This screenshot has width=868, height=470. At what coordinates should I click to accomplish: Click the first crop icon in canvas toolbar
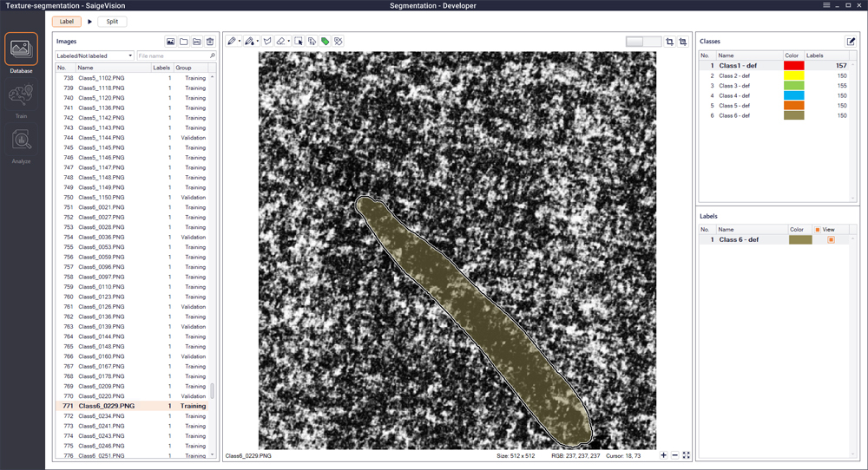pos(670,42)
